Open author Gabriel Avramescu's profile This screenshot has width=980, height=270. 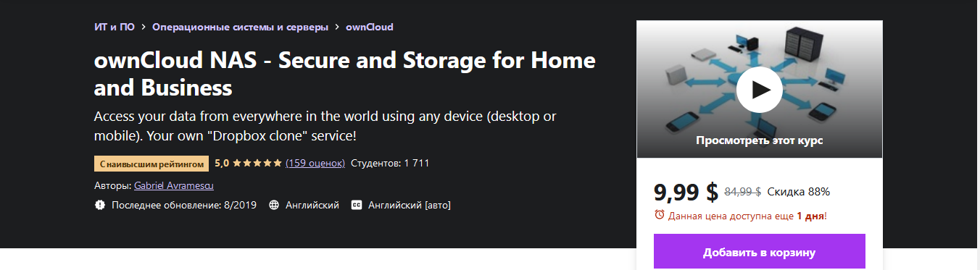pyautogui.click(x=174, y=185)
